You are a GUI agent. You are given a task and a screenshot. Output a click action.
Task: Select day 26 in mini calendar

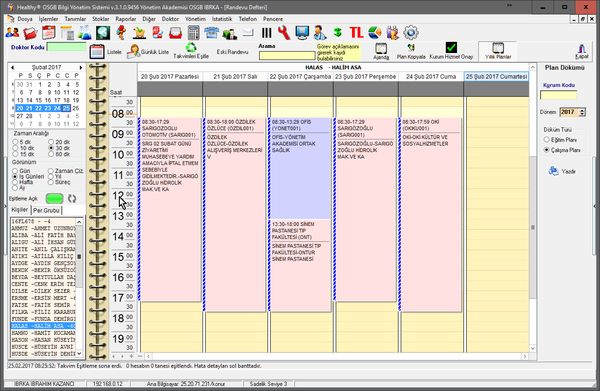(76, 108)
